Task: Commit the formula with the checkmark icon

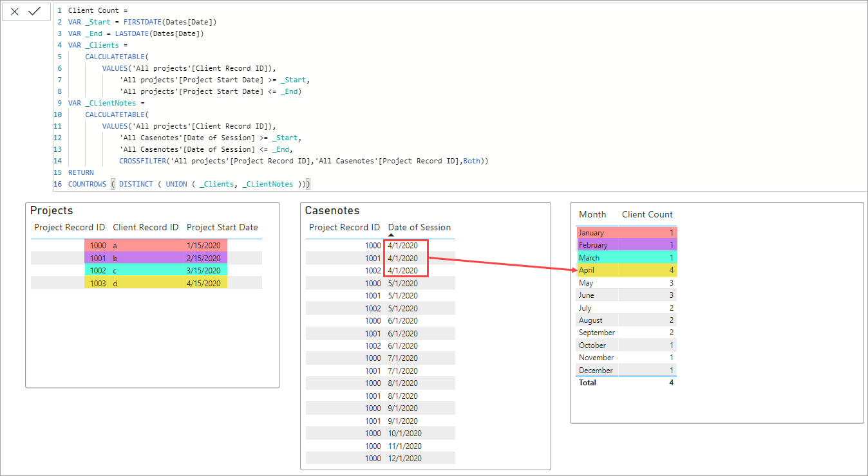Action: 35,11
